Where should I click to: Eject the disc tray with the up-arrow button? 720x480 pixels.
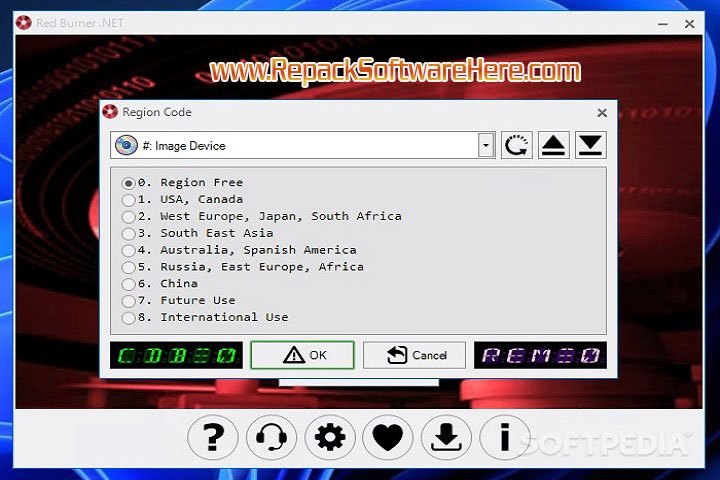pyautogui.click(x=553, y=145)
